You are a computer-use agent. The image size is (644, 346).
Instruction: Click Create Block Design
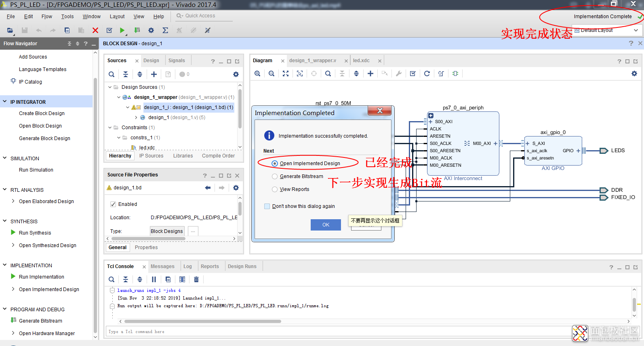tap(42, 113)
